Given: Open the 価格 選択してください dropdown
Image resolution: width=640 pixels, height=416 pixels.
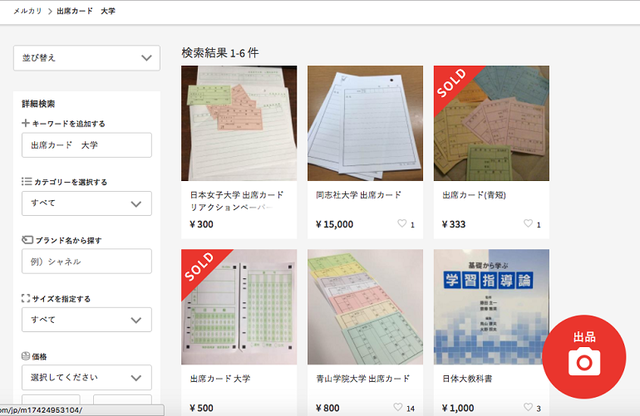Looking at the screenshot, I should [x=87, y=378].
